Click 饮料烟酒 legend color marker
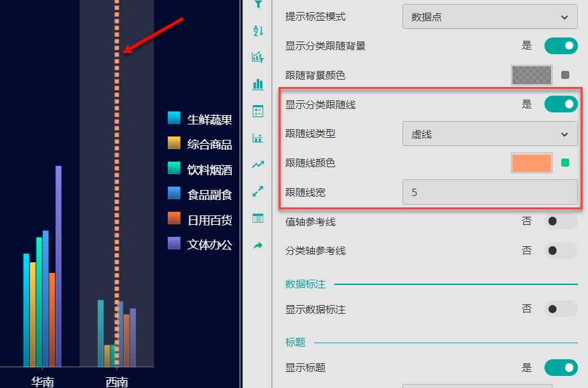 pyautogui.click(x=174, y=168)
